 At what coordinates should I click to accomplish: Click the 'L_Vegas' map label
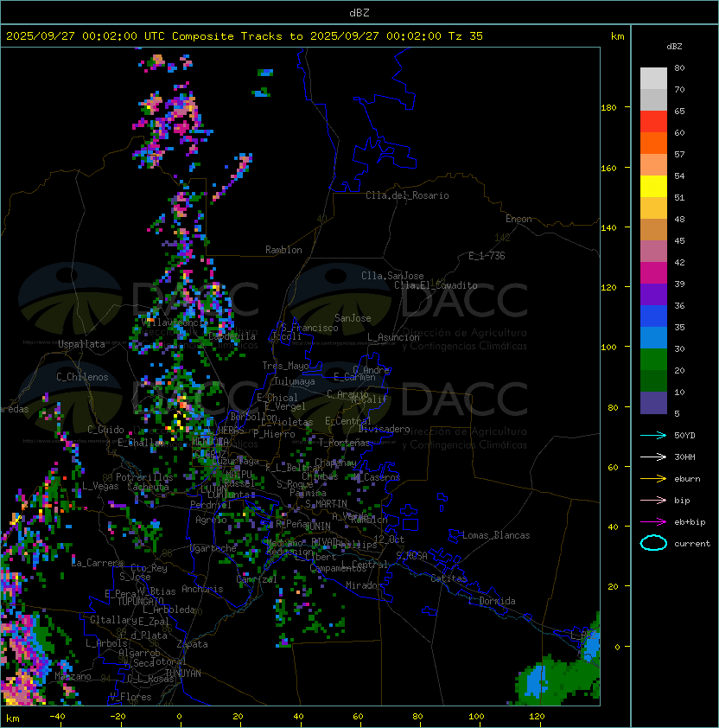pyautogui.click(x=100, y=486)
